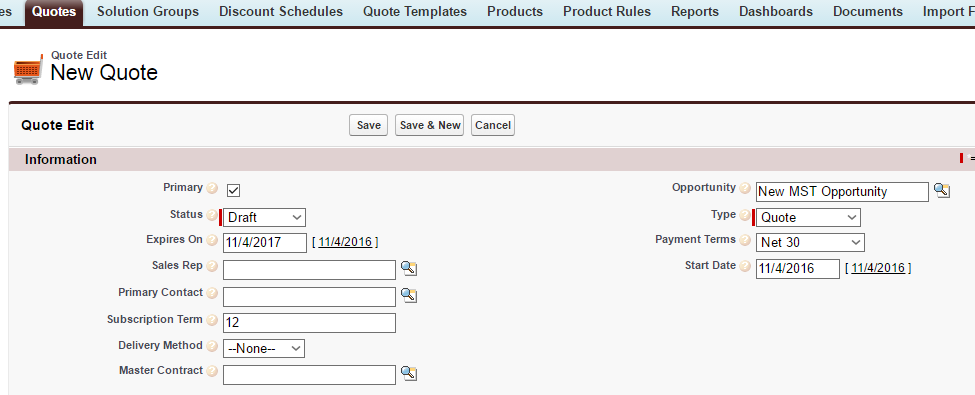Image resolution: width=975 pixels, height=395 pixels.
Task: Click the Cancel button
Action: point(493,125)
